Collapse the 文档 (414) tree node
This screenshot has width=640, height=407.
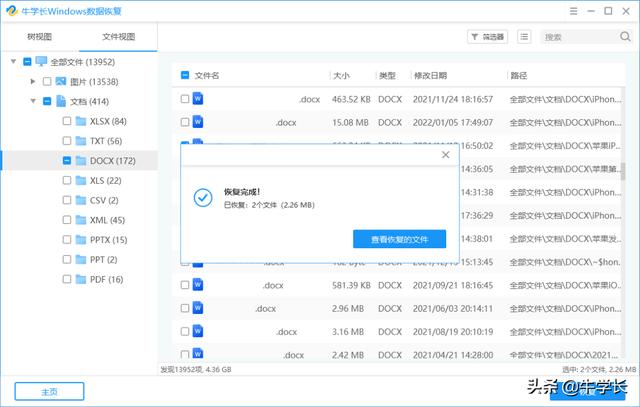click(x=32, y=101)
